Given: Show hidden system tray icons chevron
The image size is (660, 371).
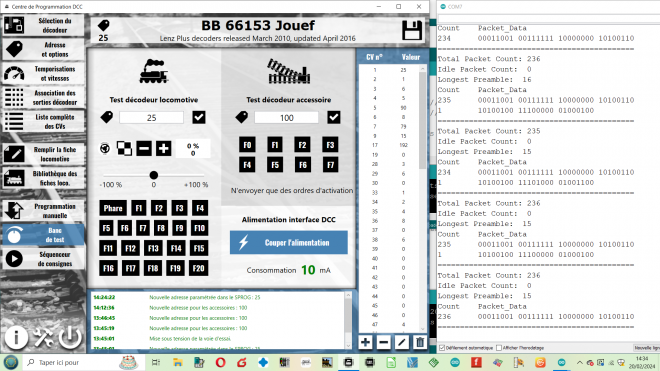Looking at the screenshot, I should (x=580, y=363).
